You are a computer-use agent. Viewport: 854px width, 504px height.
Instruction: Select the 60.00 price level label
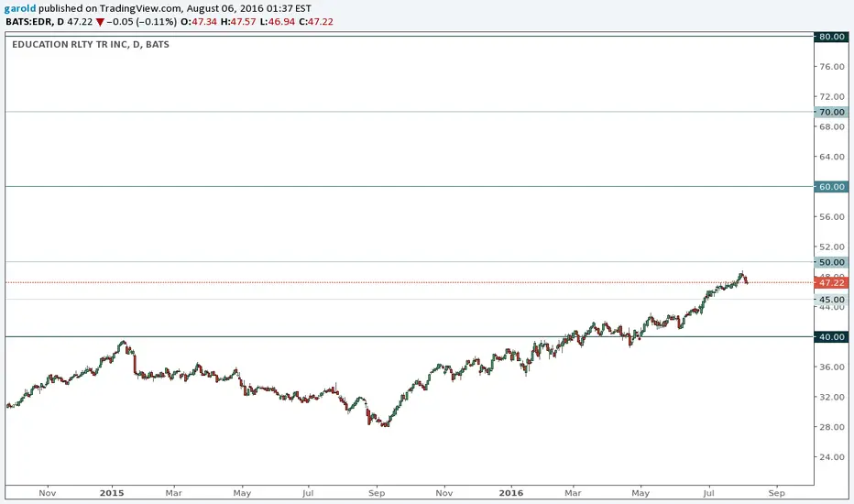click(x=832, y=187)
